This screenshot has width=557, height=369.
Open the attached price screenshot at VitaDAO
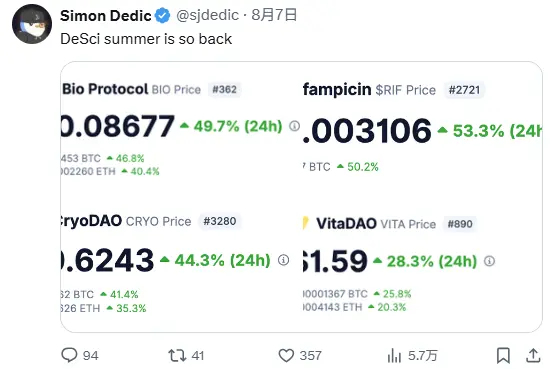coord(346,224)
